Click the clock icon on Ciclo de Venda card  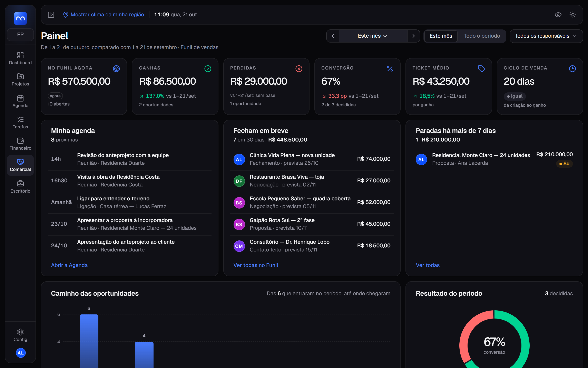coord(572,69)
